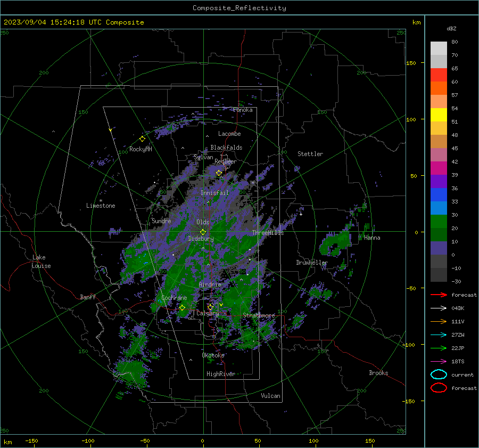
Task: Click the Ponoka city label
Action: 243,110
